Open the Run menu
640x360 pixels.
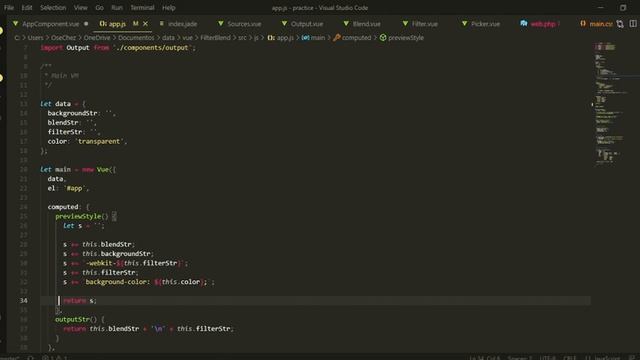[117, 8]
